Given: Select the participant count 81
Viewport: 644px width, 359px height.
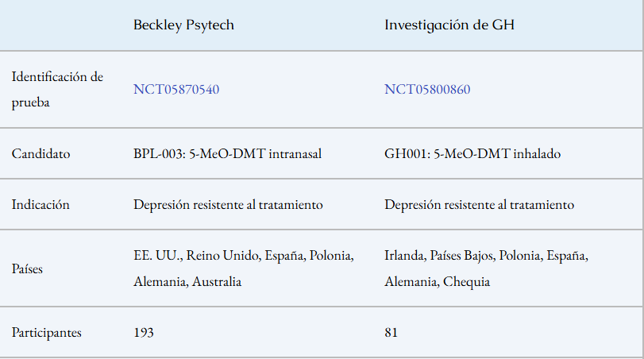Looking at the screenshot, I should (391, 332).
